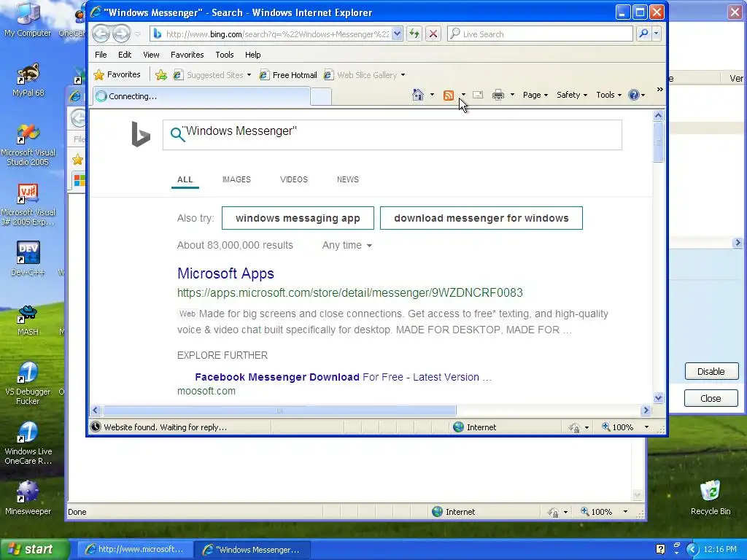
Task: Open the Safety menu dropdown
Action: [x=572, y=95]
